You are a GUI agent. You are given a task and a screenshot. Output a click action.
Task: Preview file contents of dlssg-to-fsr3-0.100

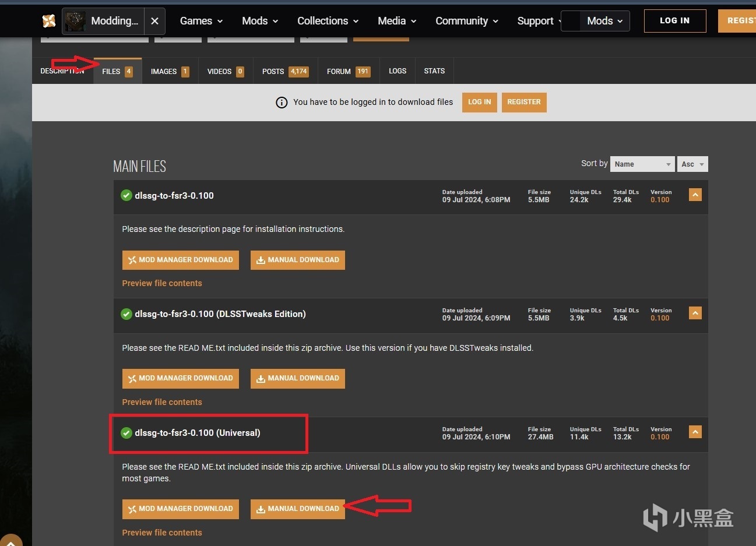click(162, 283)
